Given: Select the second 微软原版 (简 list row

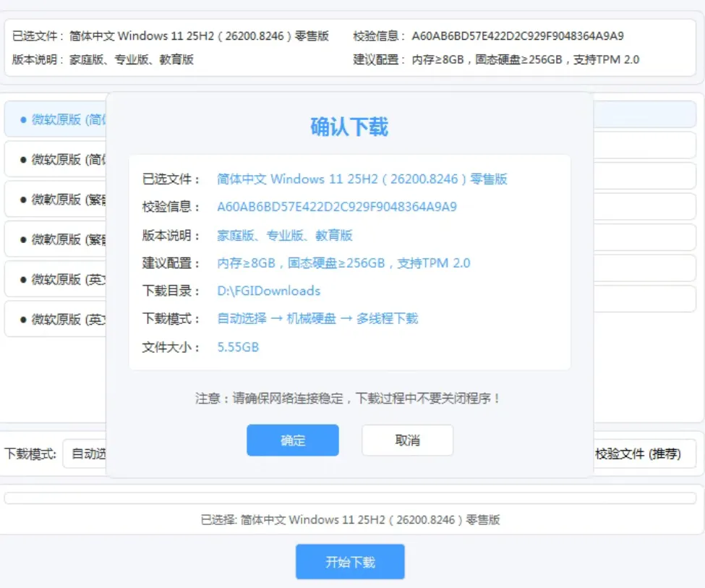Looking at the screenshot, I should 56,159.
